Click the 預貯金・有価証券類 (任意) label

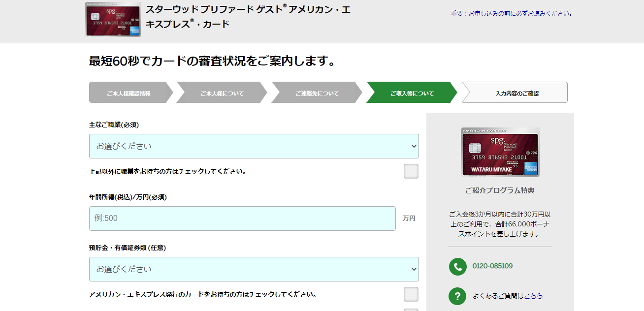click(x=128, y=248)
